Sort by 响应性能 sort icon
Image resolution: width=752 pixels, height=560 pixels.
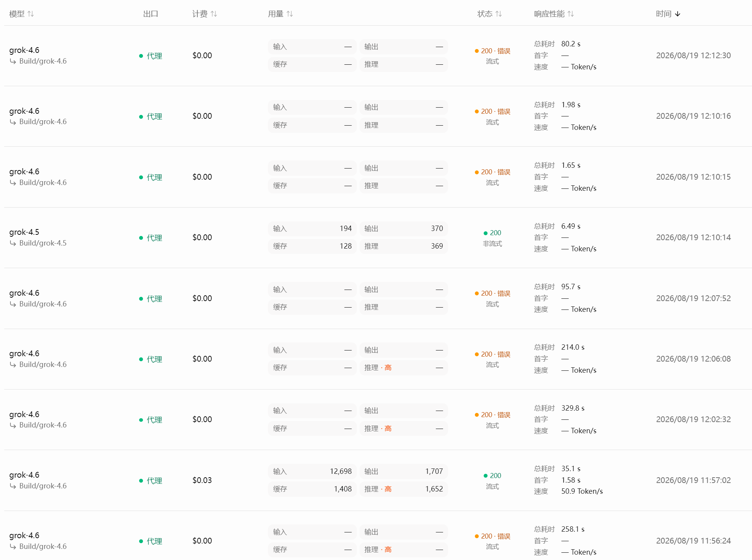pyautogui.click(x=571, y=14)
